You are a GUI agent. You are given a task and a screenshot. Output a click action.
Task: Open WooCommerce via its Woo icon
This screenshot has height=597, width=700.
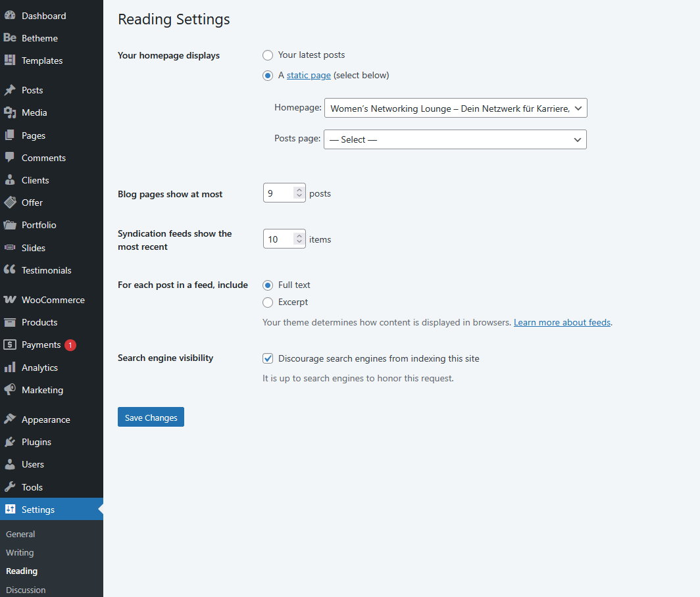click(x=10, y=300)
